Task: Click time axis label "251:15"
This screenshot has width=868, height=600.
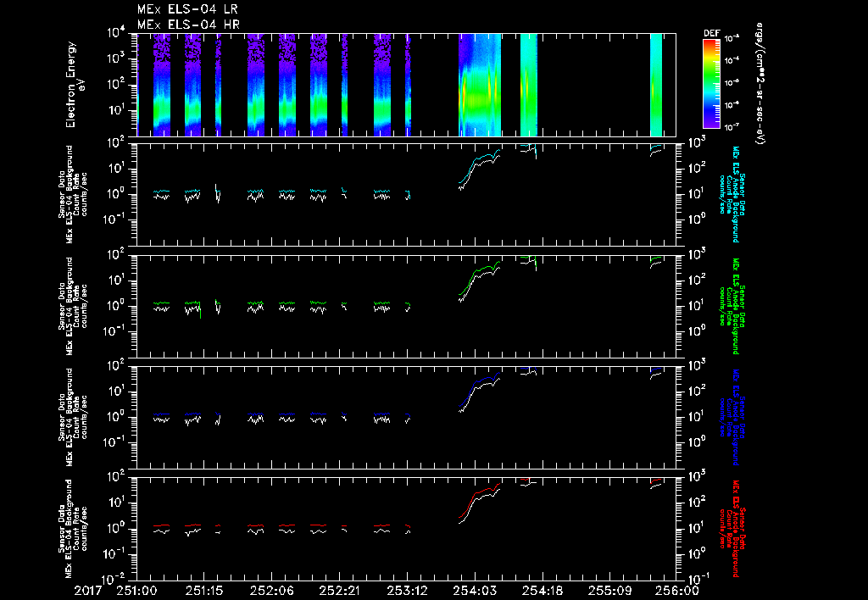Action: (x=204, y=592)
